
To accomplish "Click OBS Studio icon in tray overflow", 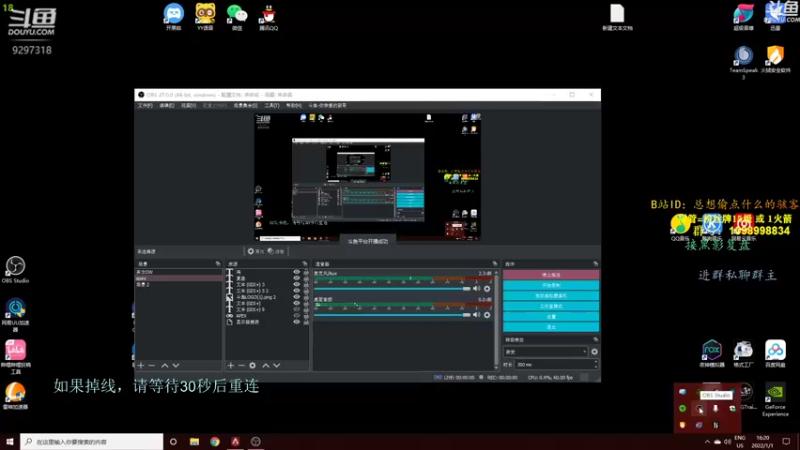I will (x=699, y=409).
